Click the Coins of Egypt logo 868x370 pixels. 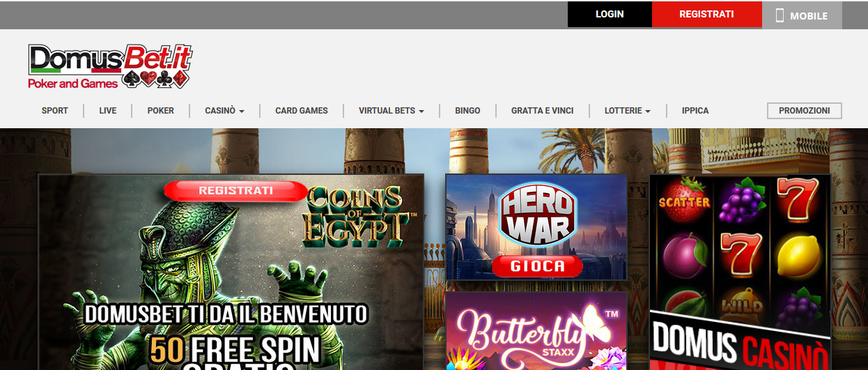[x=361, y=217]
